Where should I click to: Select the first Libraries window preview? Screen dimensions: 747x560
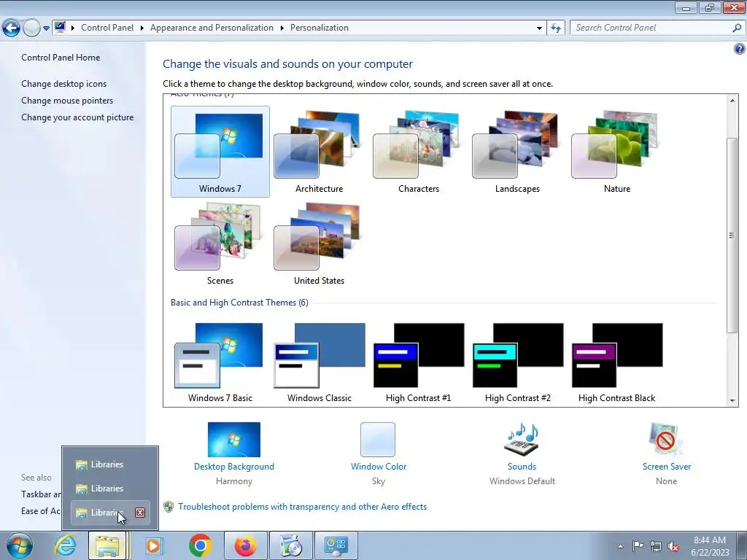tap(110, 464)
